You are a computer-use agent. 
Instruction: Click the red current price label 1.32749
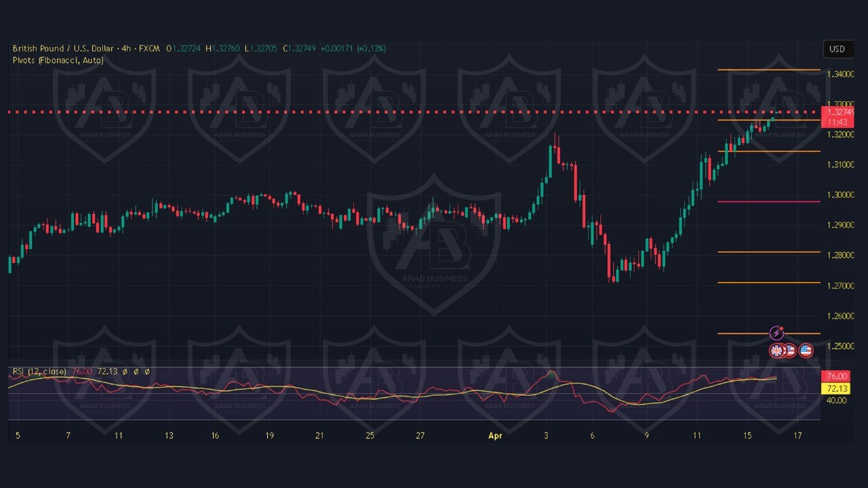tap(837, 112)
